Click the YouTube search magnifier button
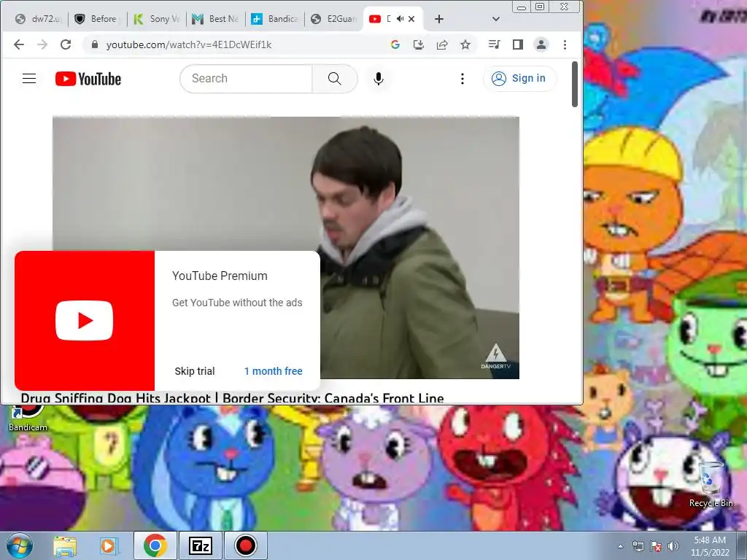Viewport: 747px width, 560px height. click(x=334, y=79)
